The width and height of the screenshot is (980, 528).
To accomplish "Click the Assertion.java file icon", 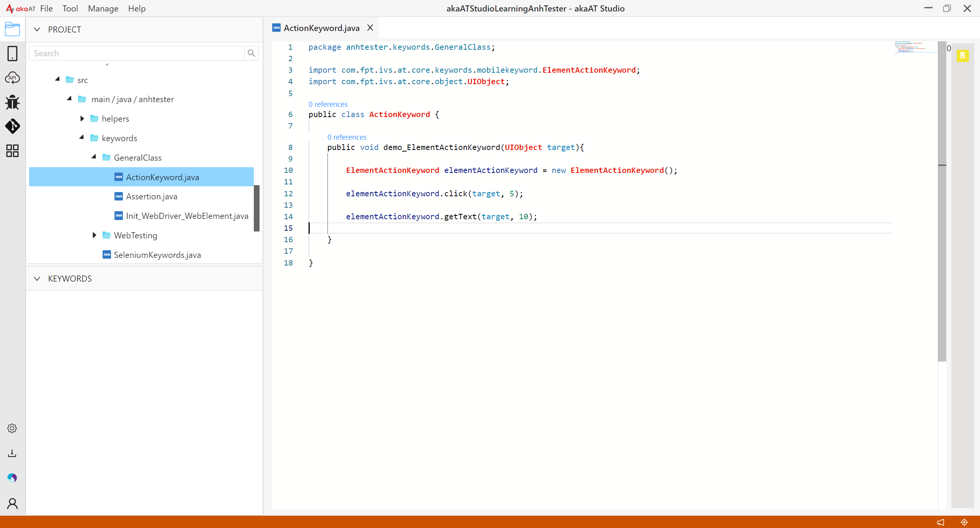I will (119, 196).
